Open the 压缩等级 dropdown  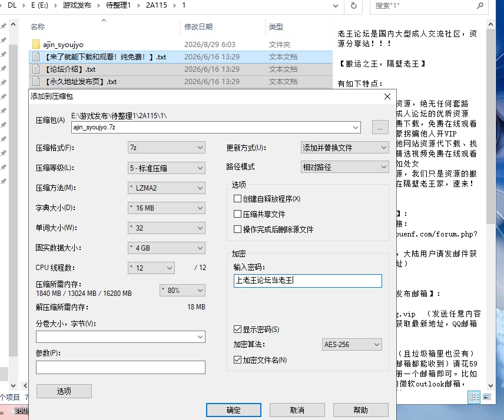coord(167,168)
